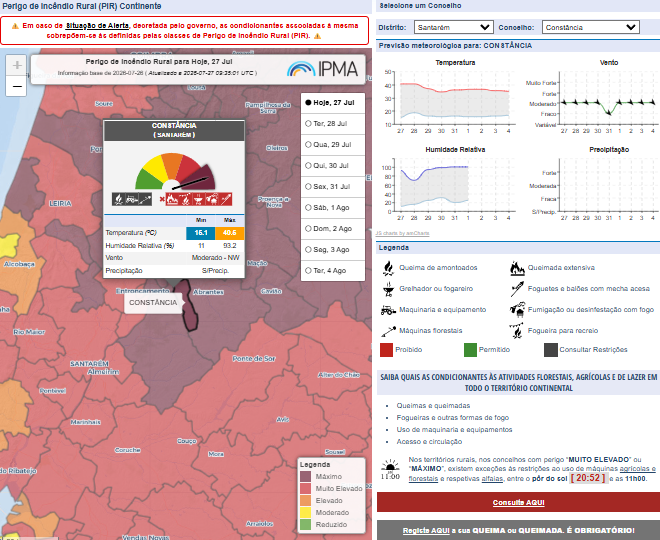This screenshot has width=660, height=540.
Task: Click the Queima de amontoados legend icon
Action: pos(389,268)
